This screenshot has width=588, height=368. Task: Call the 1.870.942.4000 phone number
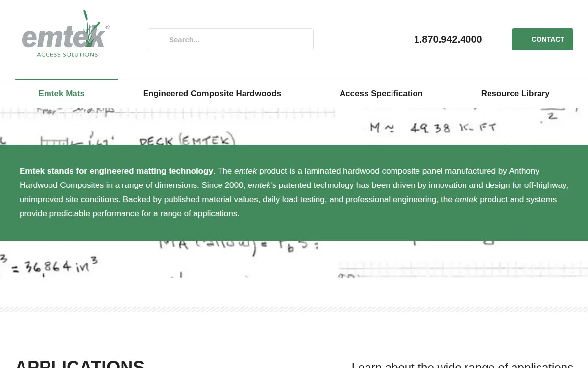448,39
